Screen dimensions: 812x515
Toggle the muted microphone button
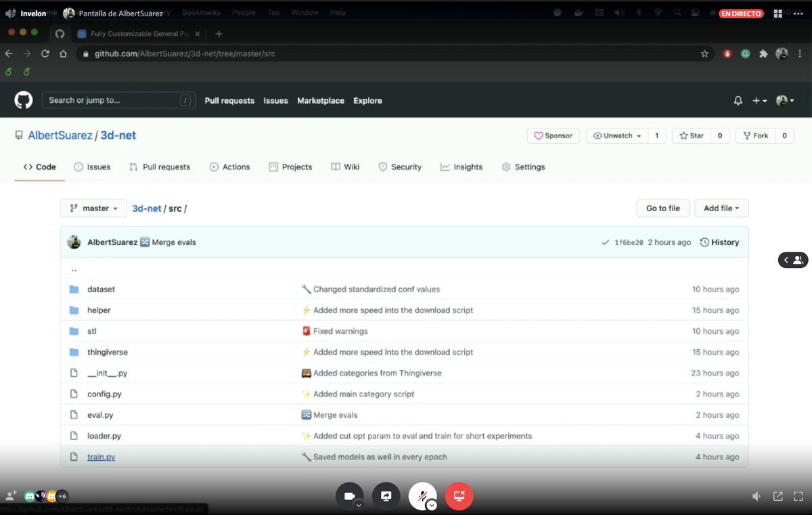422,496
